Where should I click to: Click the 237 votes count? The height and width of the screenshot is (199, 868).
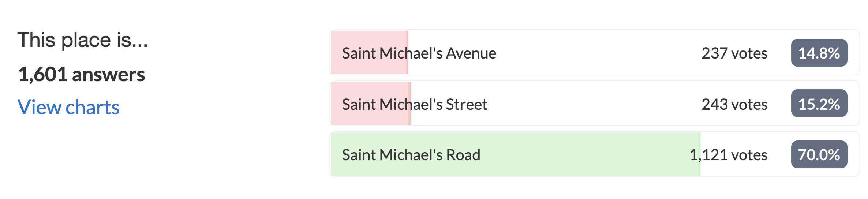(734, 53)
